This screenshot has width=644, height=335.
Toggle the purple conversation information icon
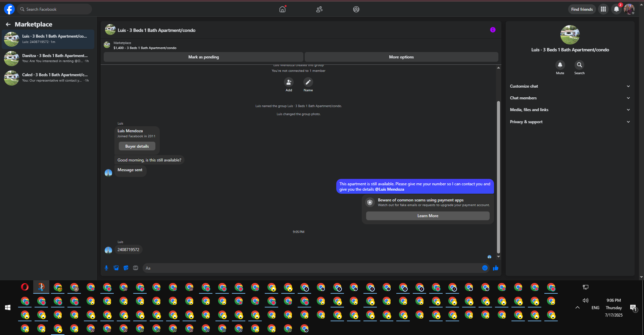(x=493, y=30)
